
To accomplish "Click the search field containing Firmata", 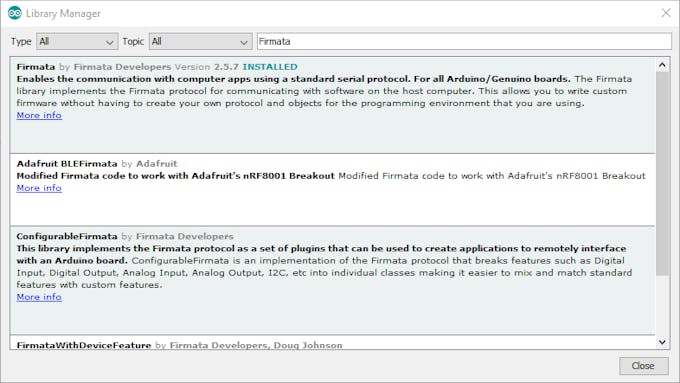I will click(x=464, y=42).
